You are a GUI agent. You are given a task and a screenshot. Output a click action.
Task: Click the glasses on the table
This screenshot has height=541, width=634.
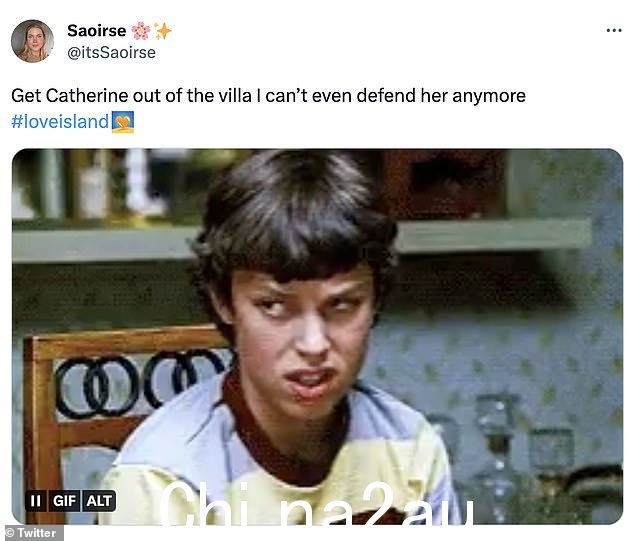coord(522,445)
